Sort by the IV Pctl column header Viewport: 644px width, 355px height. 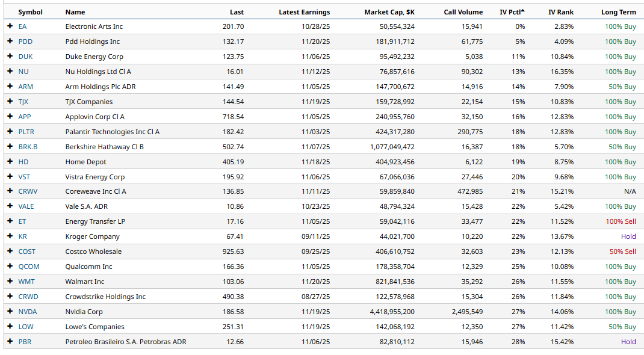[512, 12]
